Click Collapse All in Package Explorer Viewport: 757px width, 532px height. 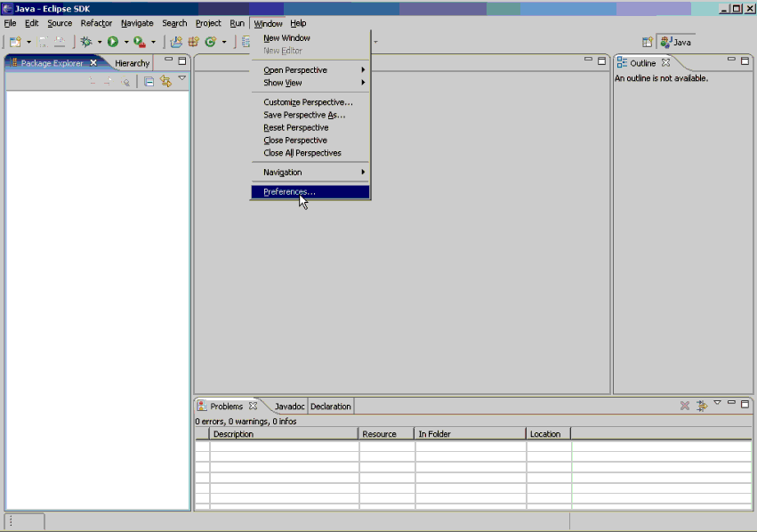[x=149, y=82]
